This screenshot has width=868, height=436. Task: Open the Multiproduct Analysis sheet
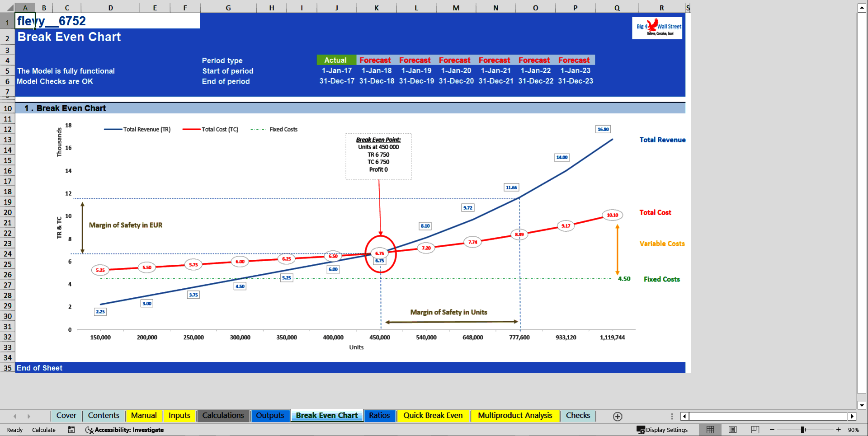514,416
